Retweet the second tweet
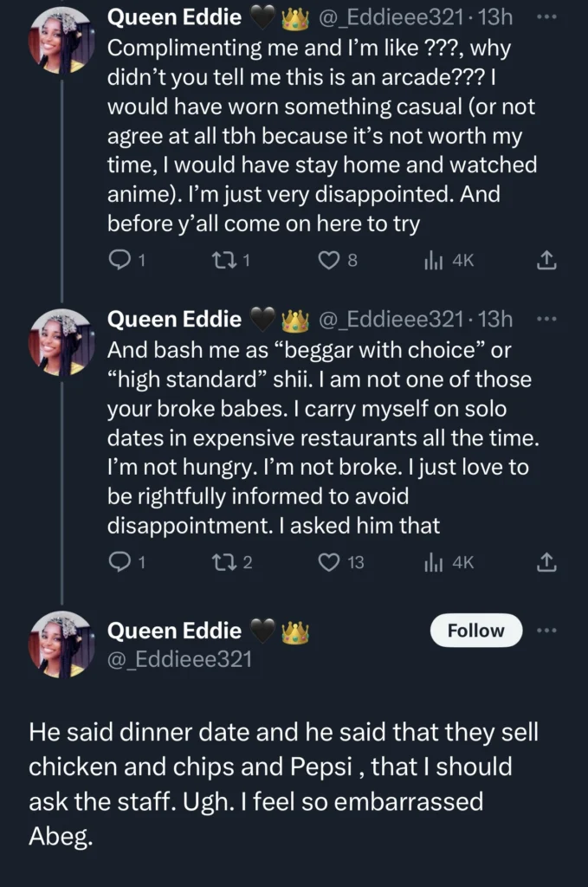 pos(227,561)
